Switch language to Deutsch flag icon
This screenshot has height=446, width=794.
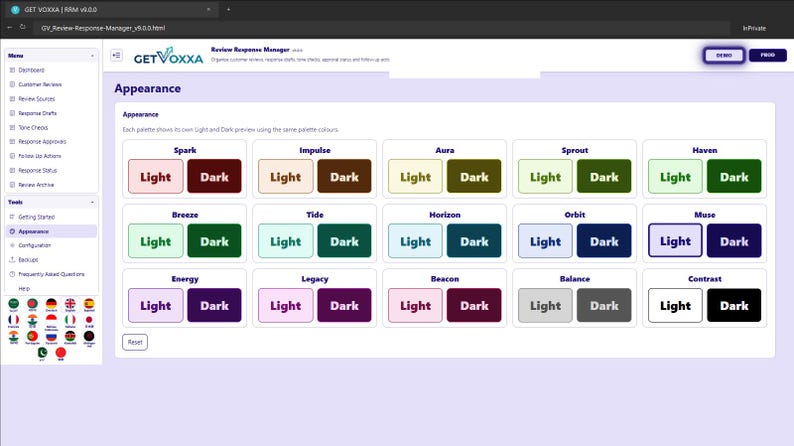[51, 304]
